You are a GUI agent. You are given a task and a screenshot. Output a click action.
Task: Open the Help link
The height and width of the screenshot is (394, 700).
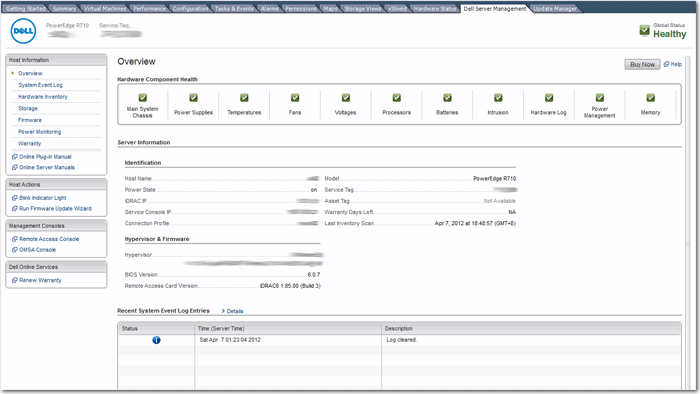point(676,64)
